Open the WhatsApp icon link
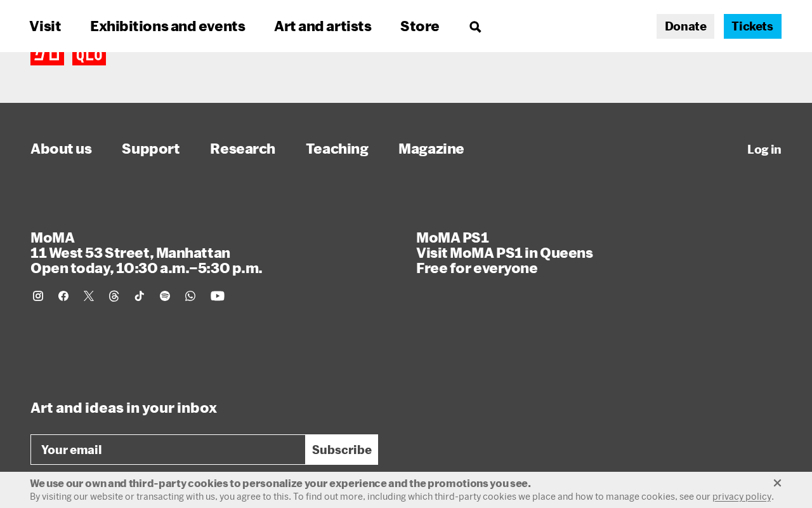Viewport: 812px width, 508px height. (x=190, y=296)
